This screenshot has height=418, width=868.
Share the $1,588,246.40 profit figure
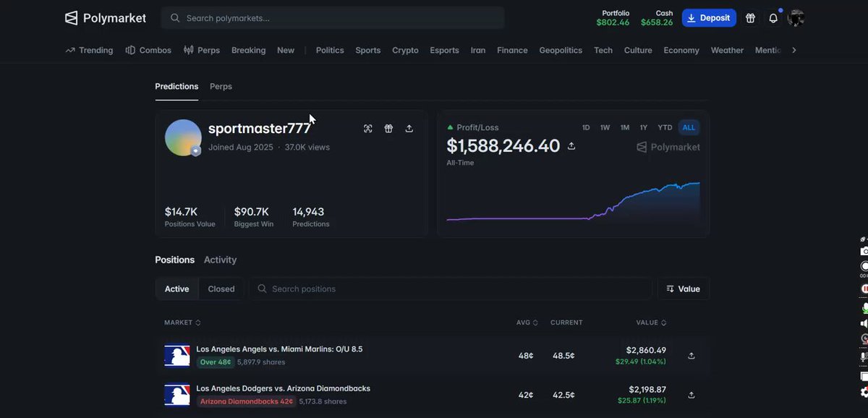[571, 146]
